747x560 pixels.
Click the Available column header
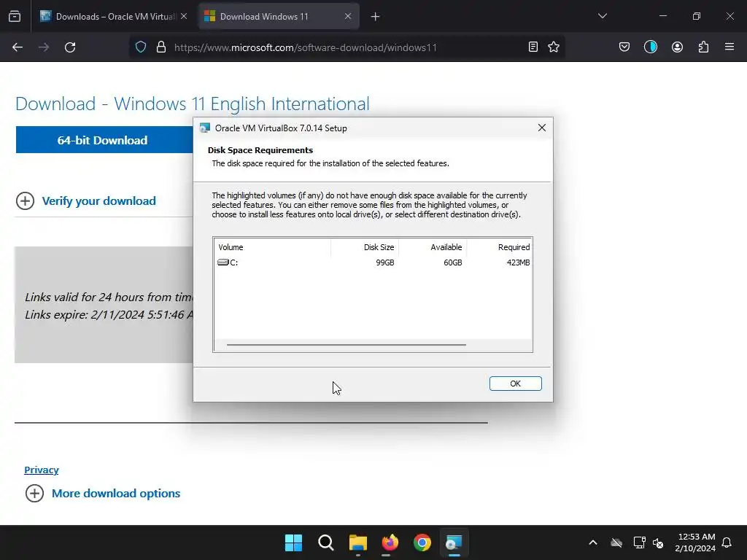pos(433,247)
